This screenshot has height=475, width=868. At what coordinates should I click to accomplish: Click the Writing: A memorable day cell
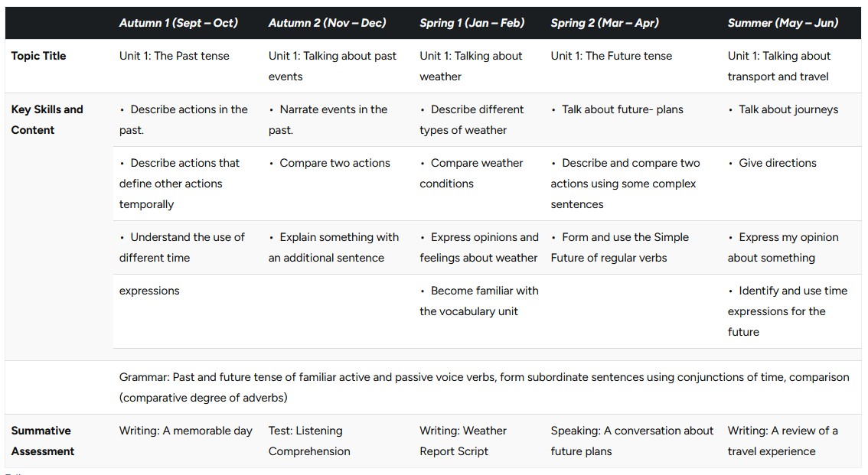185,431
